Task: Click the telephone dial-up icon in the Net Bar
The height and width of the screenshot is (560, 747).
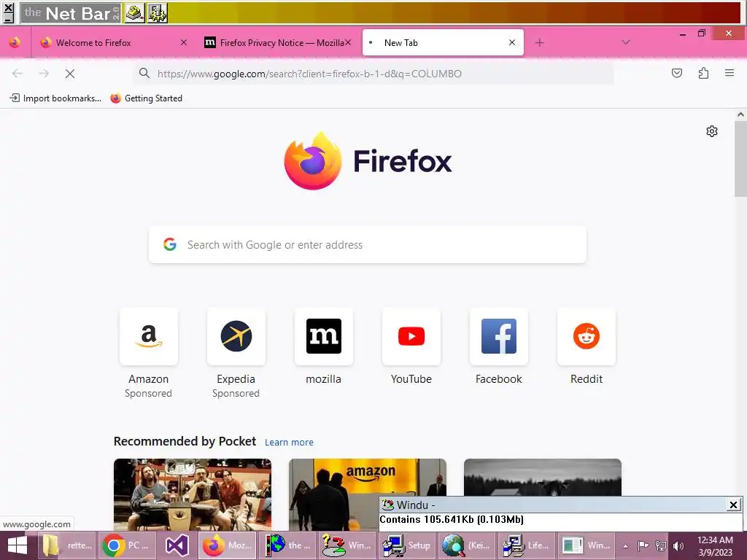Action: [135, 13]
